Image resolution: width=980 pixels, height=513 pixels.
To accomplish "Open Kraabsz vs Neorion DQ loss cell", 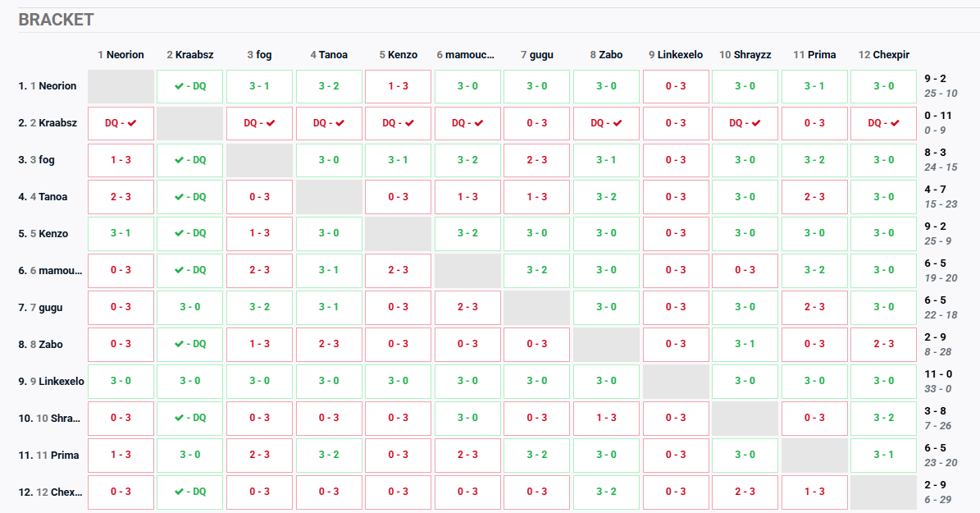I will click(x=121, y=123).
